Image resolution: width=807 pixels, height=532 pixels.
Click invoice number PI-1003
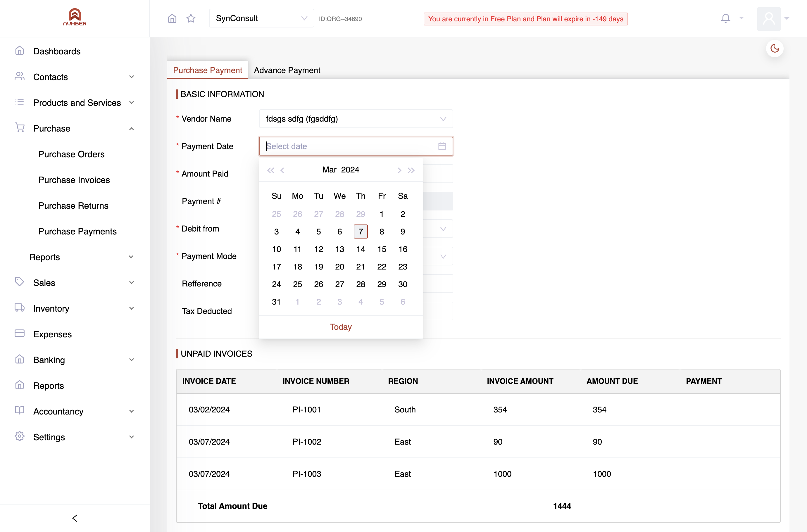(306, 474)
